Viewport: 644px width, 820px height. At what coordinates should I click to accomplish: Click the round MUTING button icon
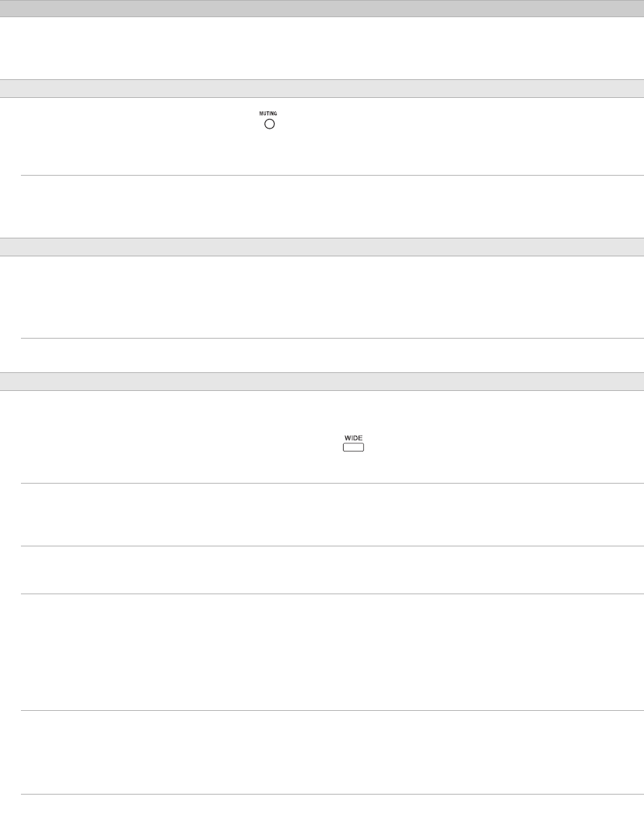click(x=269, y=124)
